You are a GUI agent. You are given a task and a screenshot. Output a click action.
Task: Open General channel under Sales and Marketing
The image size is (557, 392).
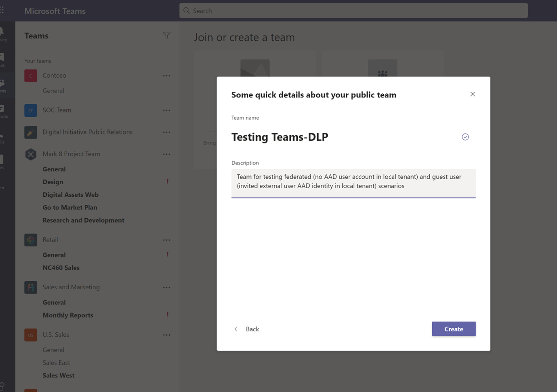[x=54, y=302]
